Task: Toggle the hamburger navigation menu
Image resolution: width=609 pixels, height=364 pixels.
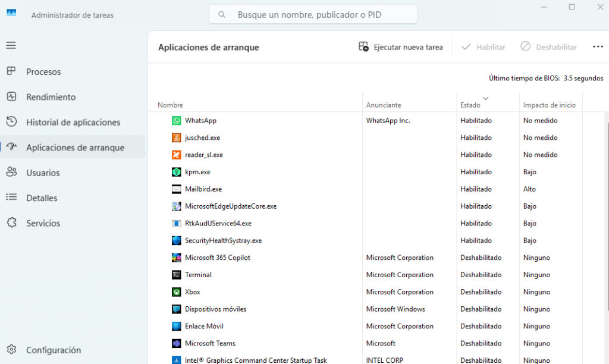Action: [x=11, y=45]
